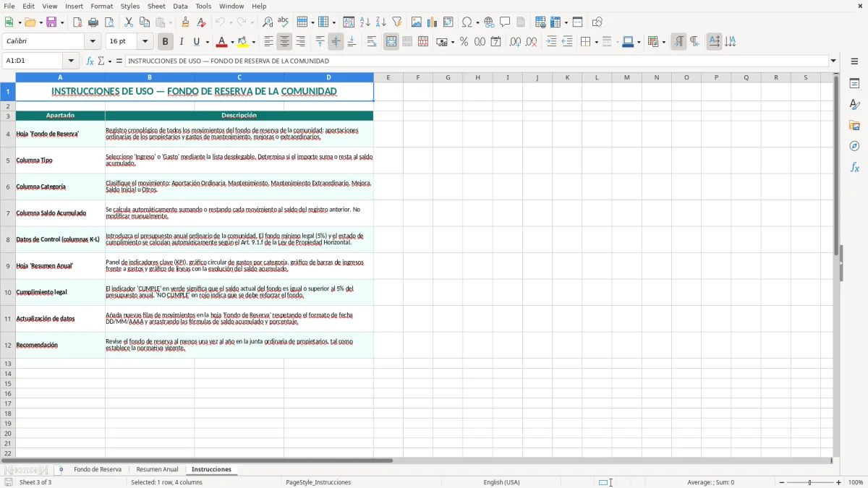This screenshot has width=868, height=488.
Task: Open the Select Function sum dropdown
Action: pyautogui.click(x=110, y=61)
